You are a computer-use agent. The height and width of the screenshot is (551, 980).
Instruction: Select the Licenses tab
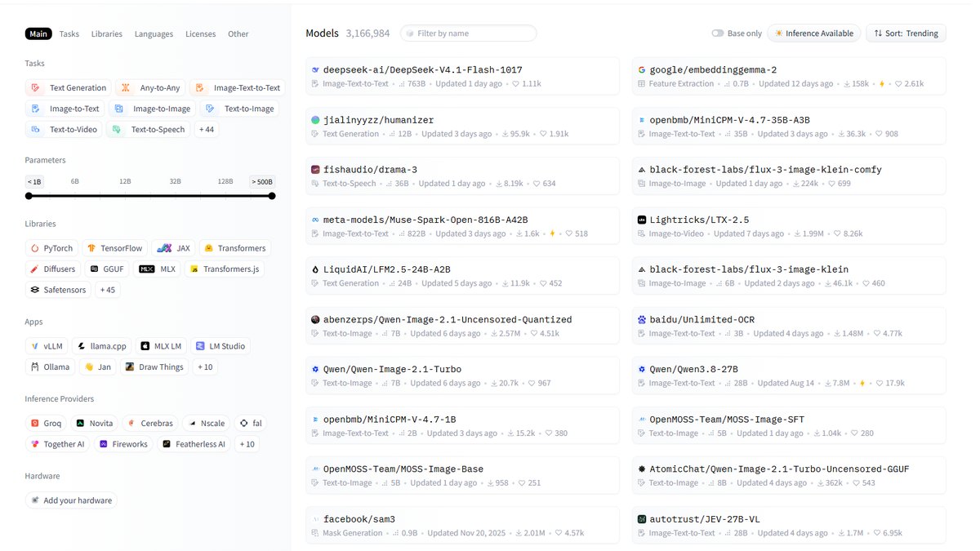coord(201,34)
